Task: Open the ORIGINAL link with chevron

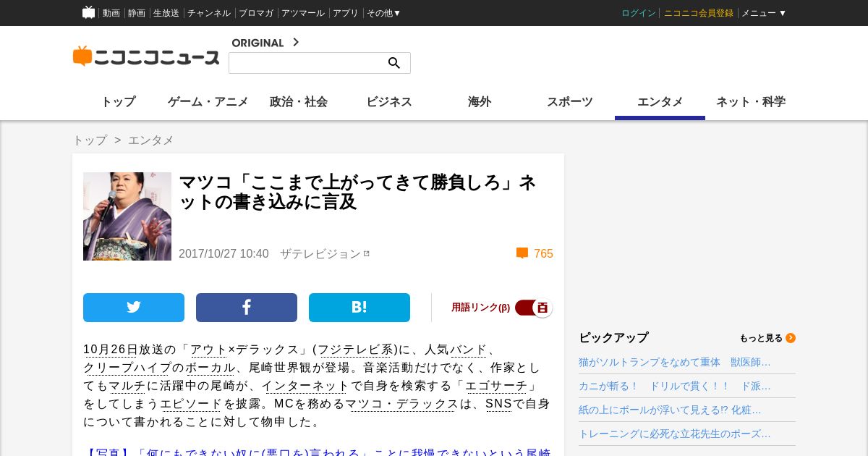Action: (x=265, y=42)
